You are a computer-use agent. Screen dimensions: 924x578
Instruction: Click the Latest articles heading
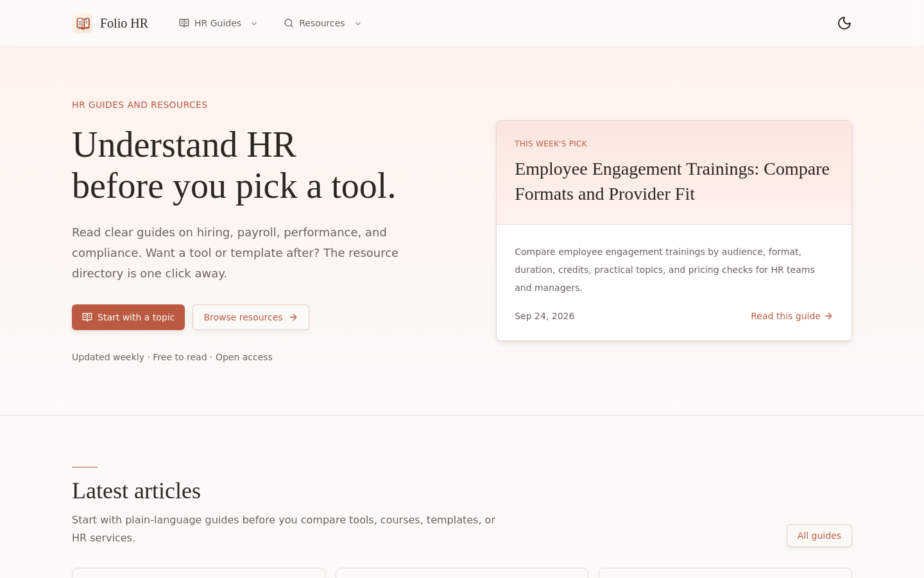[136, 491]
